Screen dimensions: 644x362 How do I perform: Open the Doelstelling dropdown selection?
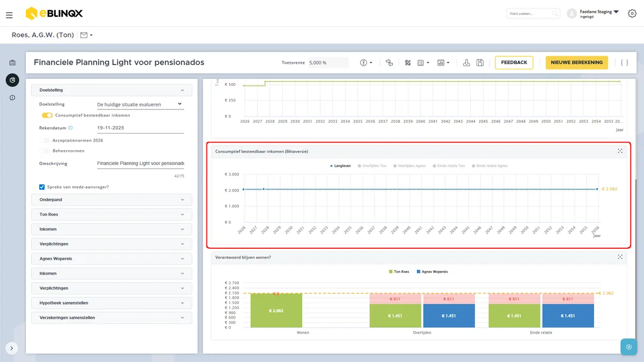[x=140, y=105]
